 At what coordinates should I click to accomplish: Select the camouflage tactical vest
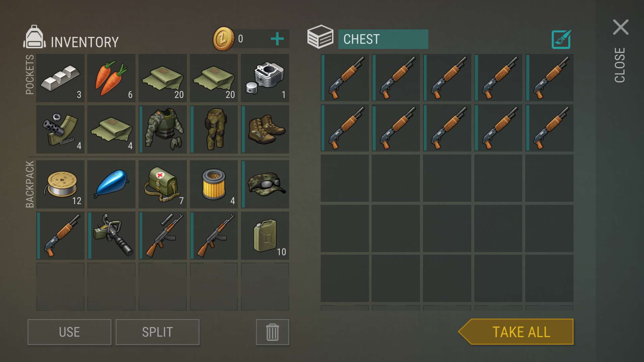(x=163, y=129)
